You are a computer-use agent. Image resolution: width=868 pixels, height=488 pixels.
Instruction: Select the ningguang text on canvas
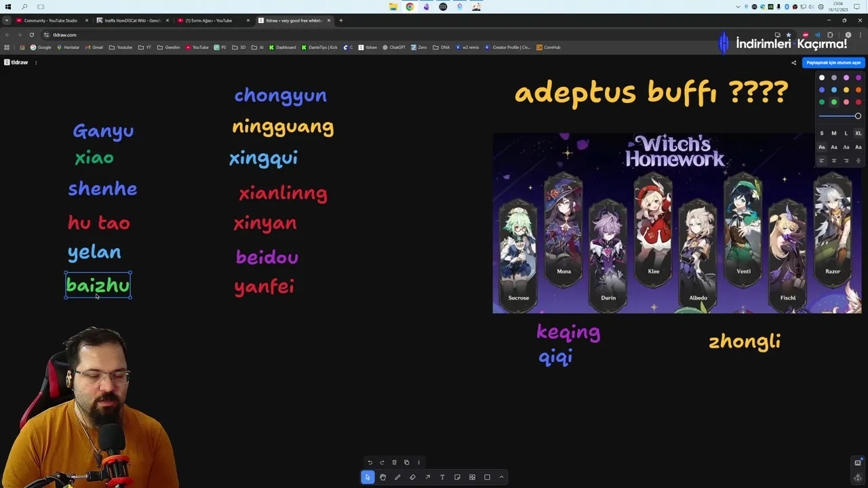pyautogui.click(x=283, y=127)
